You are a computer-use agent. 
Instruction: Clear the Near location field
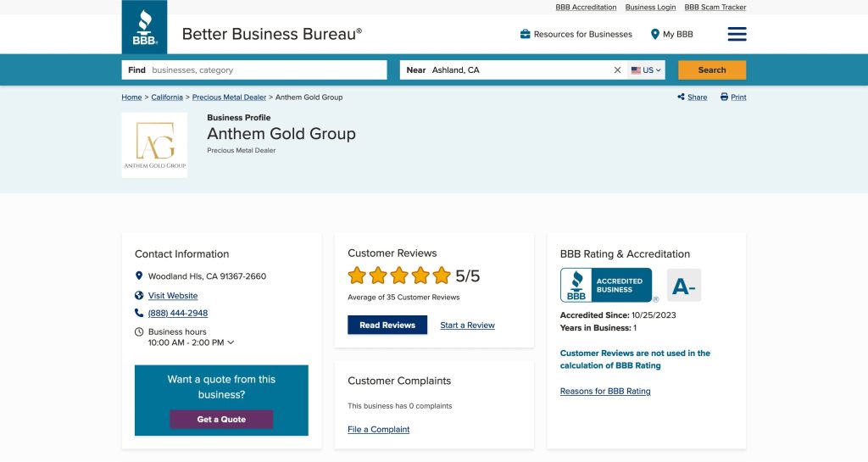[617, 70]
